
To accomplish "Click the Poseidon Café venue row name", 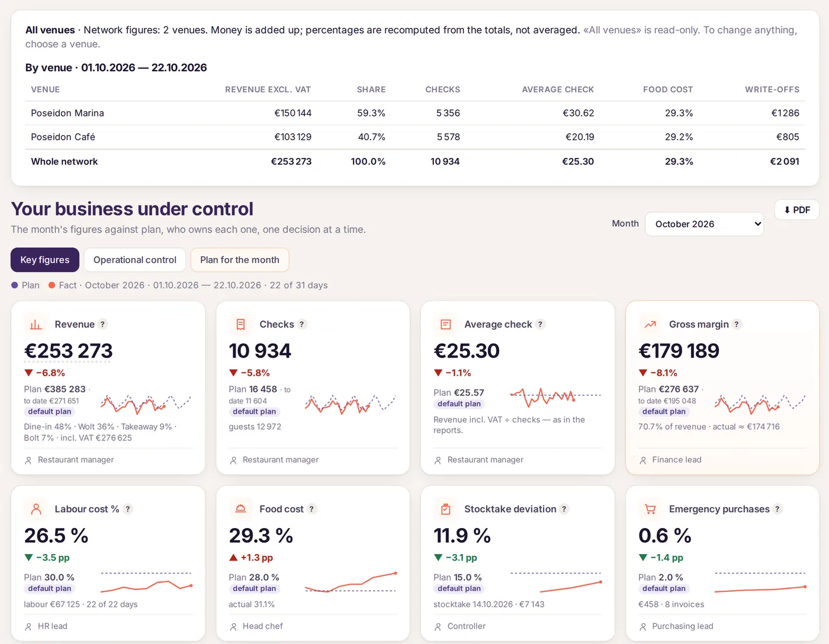I will click(63, 137).
